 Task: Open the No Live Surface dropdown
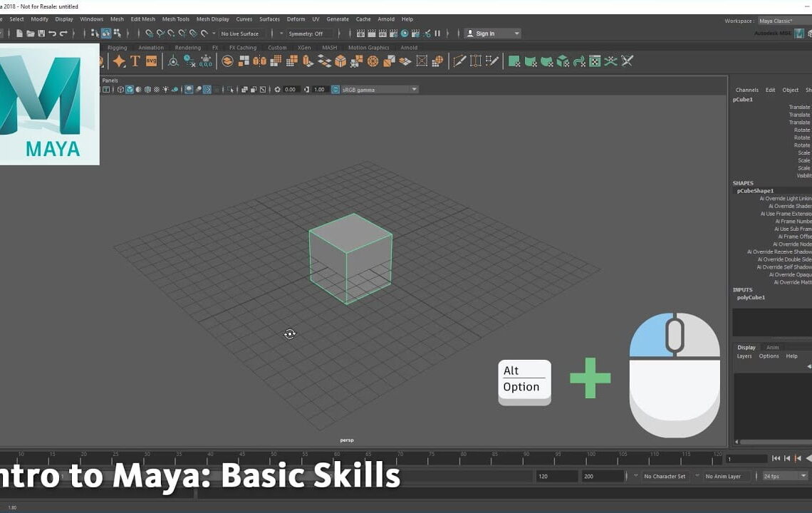point(239,33)
